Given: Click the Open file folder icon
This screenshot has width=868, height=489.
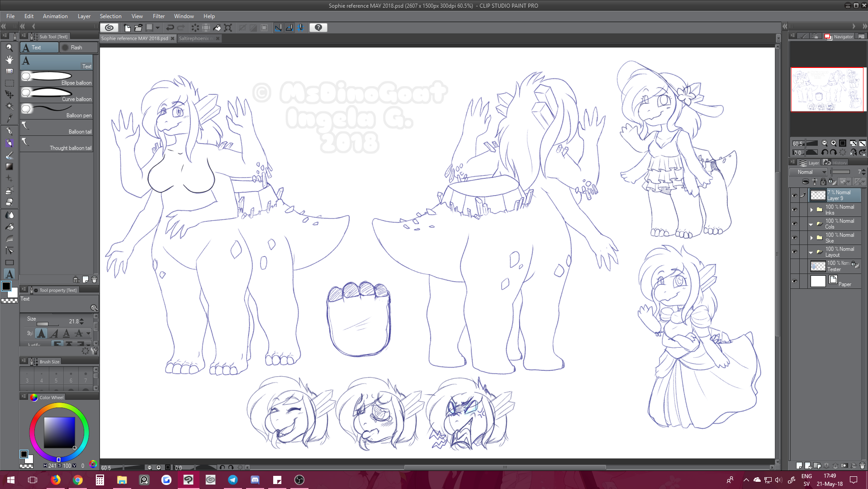Looking at the screenshot, I should click(x=138, y=28).
